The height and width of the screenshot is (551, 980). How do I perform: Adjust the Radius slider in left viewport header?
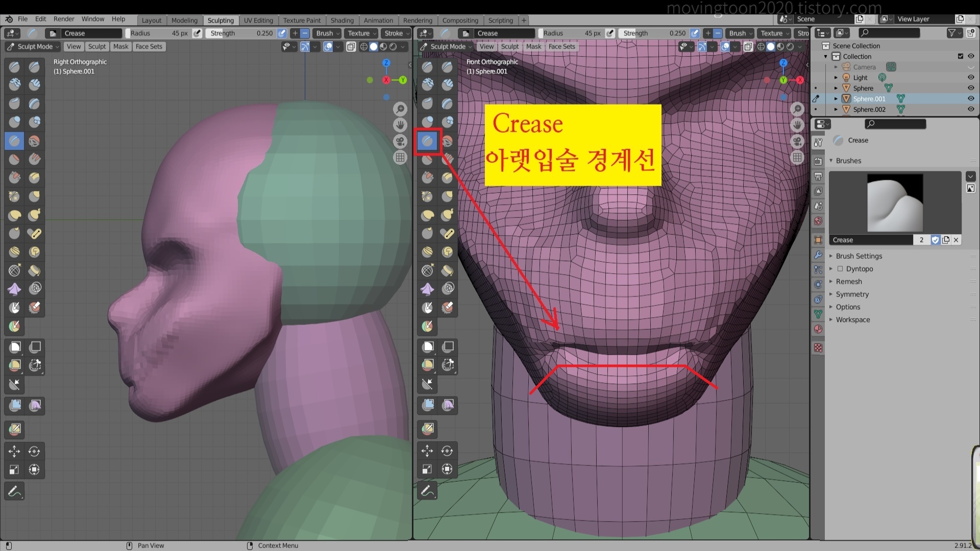(158, 33)
